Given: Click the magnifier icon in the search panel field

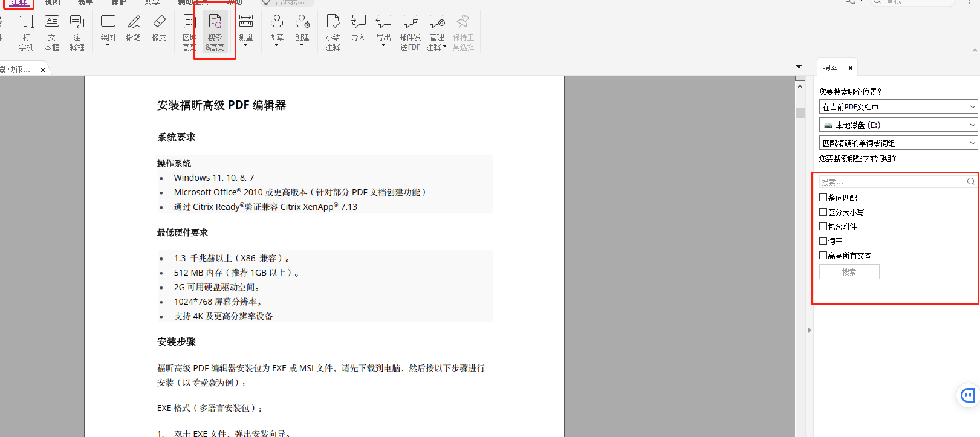Looking at the screenshot, I should click(970, 181).
